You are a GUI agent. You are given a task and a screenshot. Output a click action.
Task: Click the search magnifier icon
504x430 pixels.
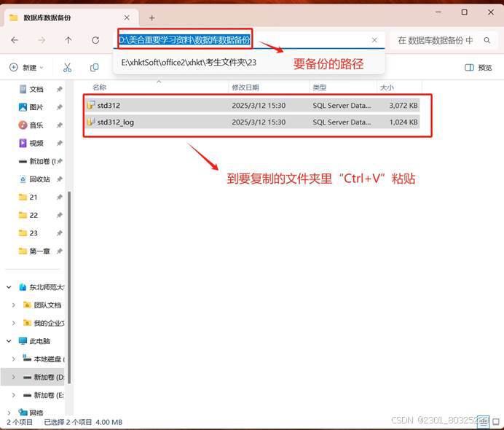click(x=487, y=40)
